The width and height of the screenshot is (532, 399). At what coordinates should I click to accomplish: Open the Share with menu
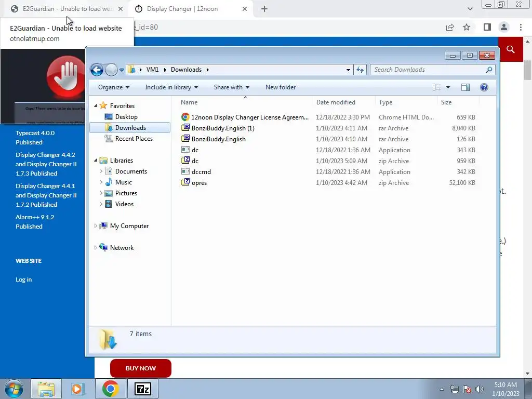coord(232,87)
